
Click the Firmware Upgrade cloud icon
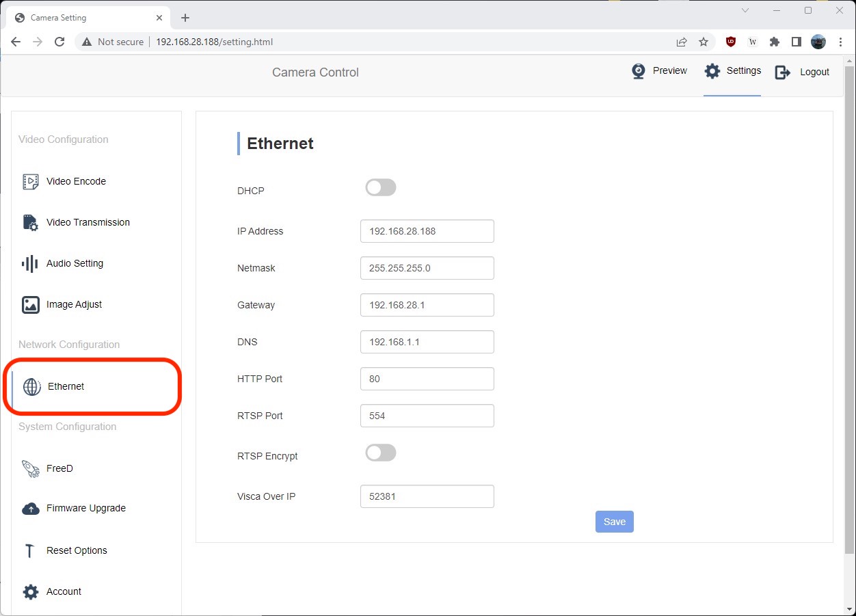click(31, 508)
